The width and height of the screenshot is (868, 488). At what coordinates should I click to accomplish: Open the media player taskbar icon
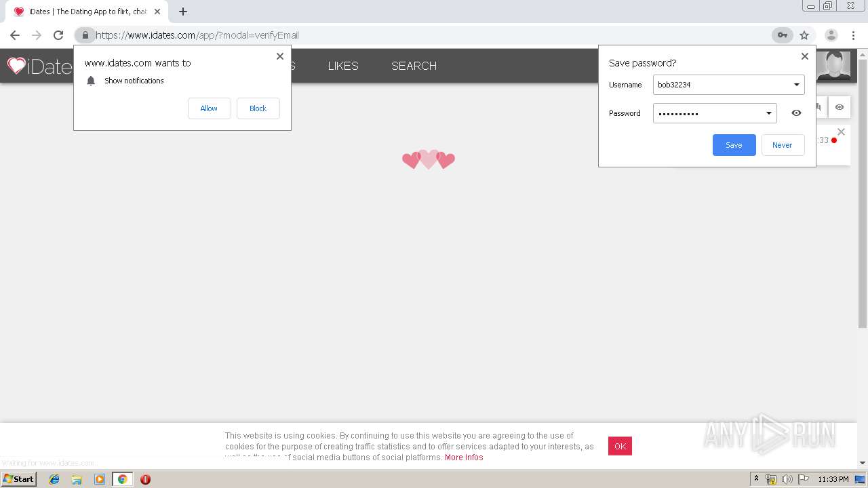(100, 479)
